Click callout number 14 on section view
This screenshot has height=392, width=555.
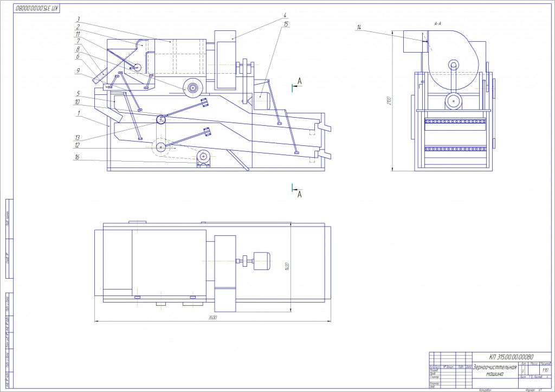(359, 27)
